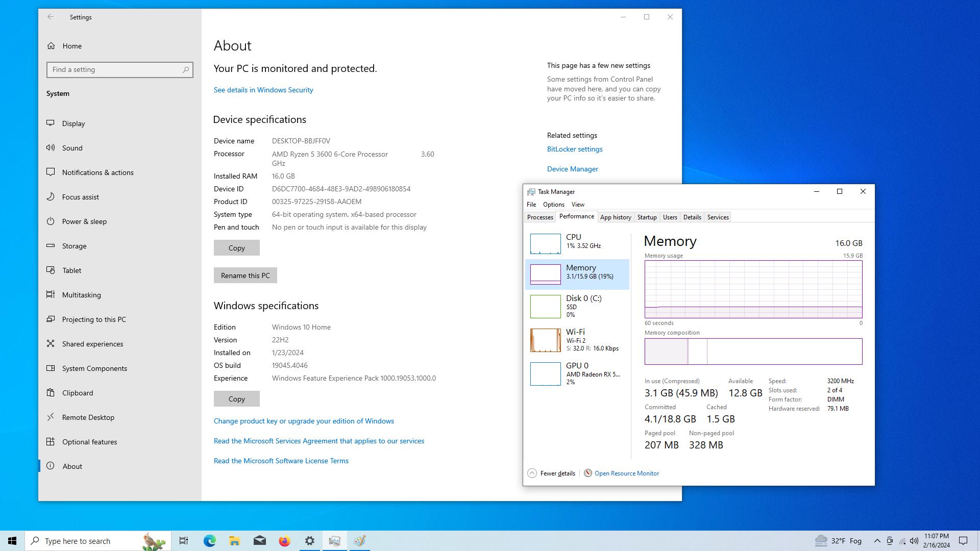
Task: Select About in the Settings sidebar
Action: click(x=120, y=466)
